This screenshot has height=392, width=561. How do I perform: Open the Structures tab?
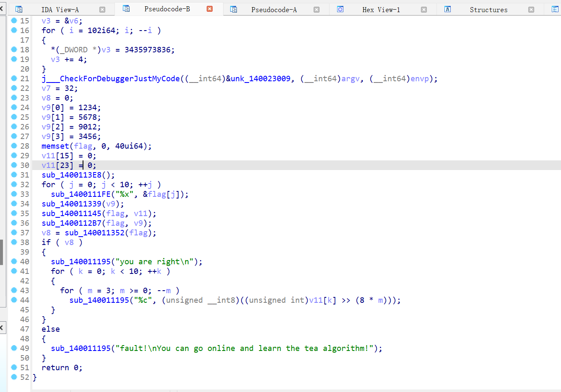click(488, 10)
